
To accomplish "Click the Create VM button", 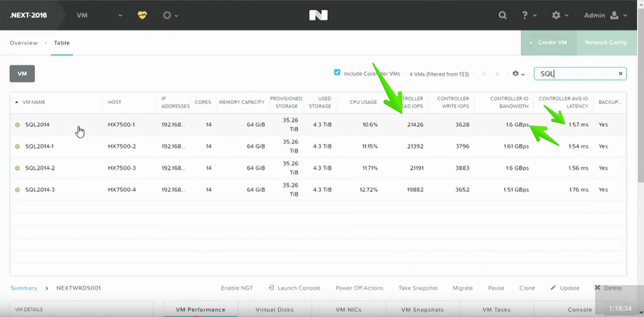I will [x=549, y=43].
